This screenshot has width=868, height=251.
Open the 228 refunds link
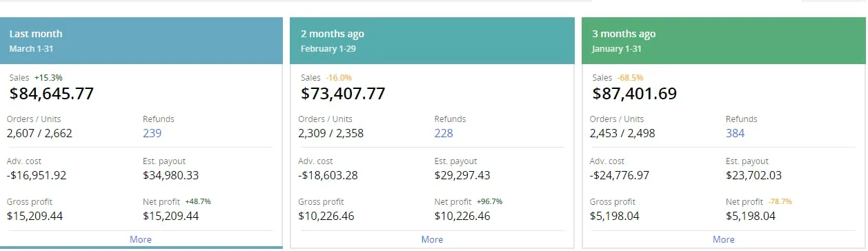click(444, 133)
